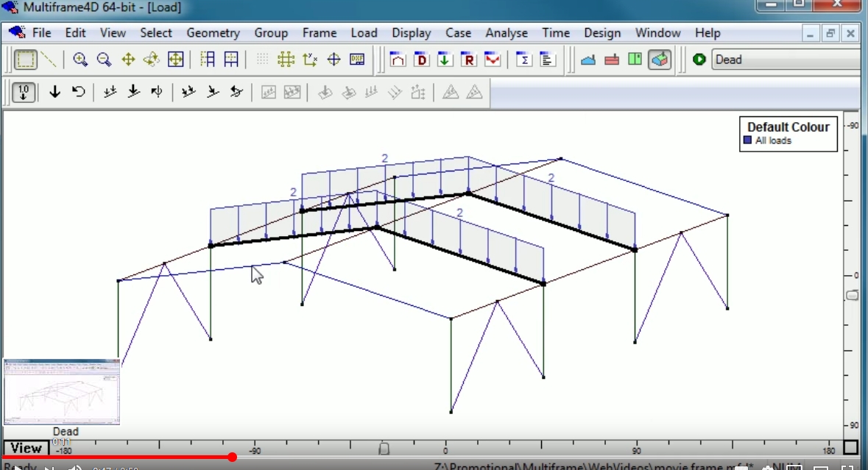Viewport: 868px width, 470px height.
Task: Open the Design menu
Action: (602, 33)
